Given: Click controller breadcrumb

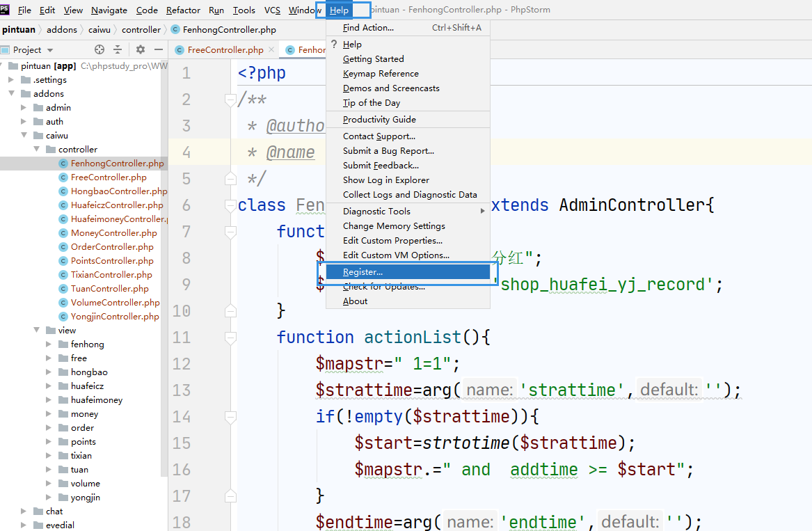Looking at the screenshot, I should pyautogui.click(x=141, y=29).
